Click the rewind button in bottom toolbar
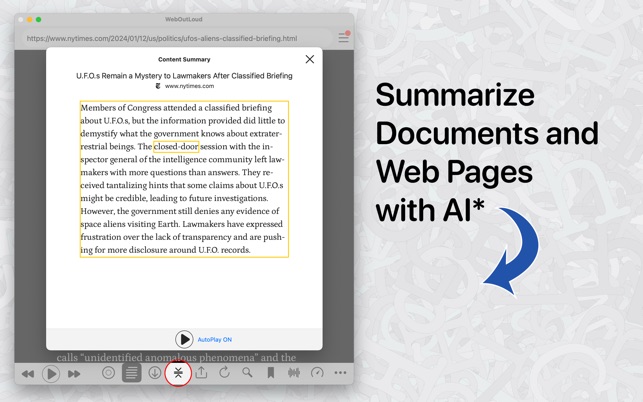The image size is (643, 402). point(28,374)
